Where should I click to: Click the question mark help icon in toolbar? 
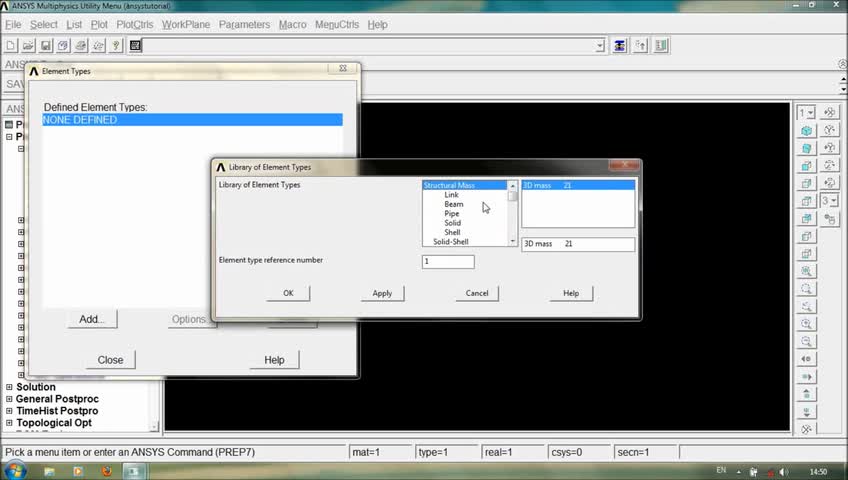(x=116, y=46)
